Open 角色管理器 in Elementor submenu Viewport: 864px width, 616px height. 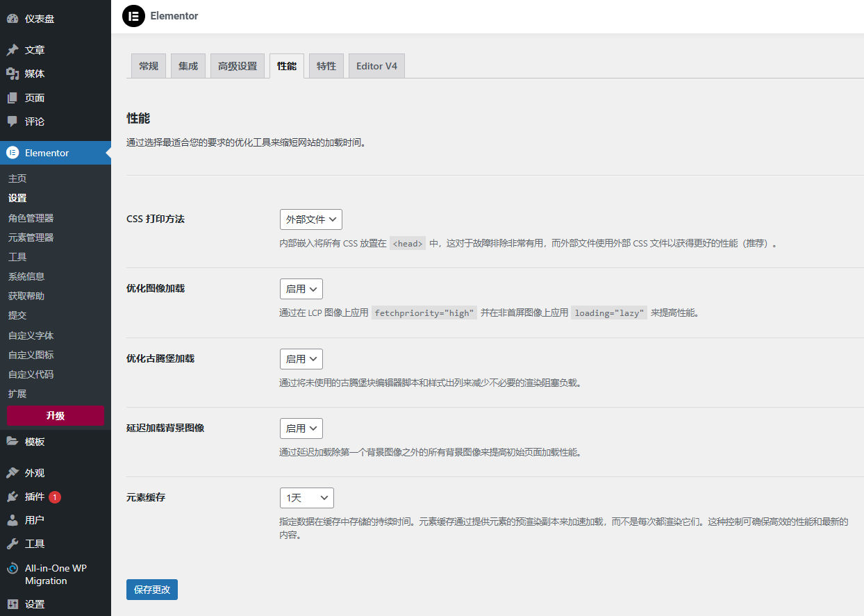click(31, 218)
